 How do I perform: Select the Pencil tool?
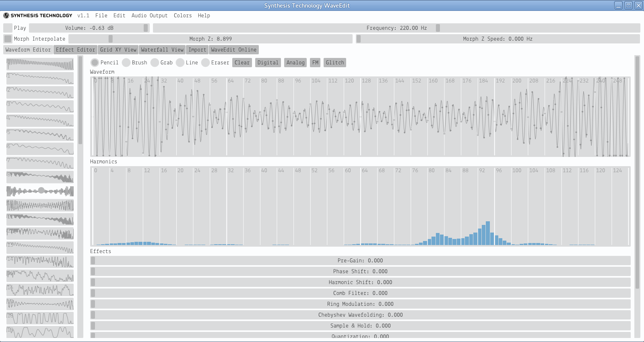[95, 62]
